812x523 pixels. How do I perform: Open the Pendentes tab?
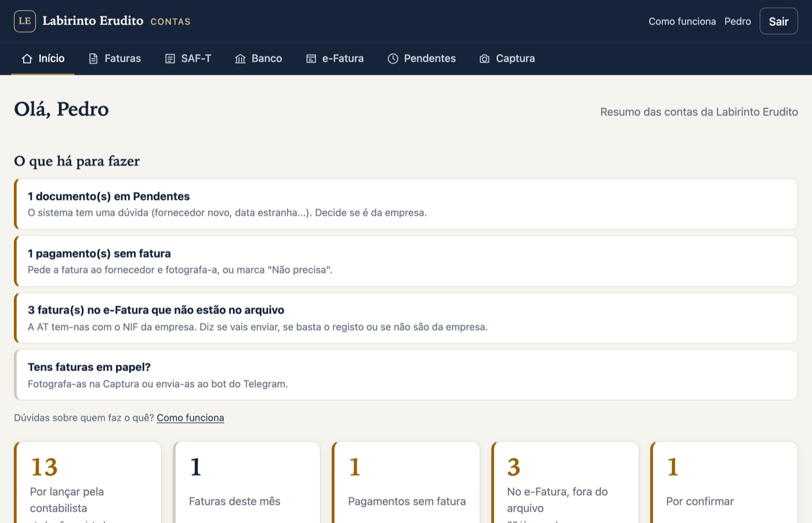click(x=422, y=59)
